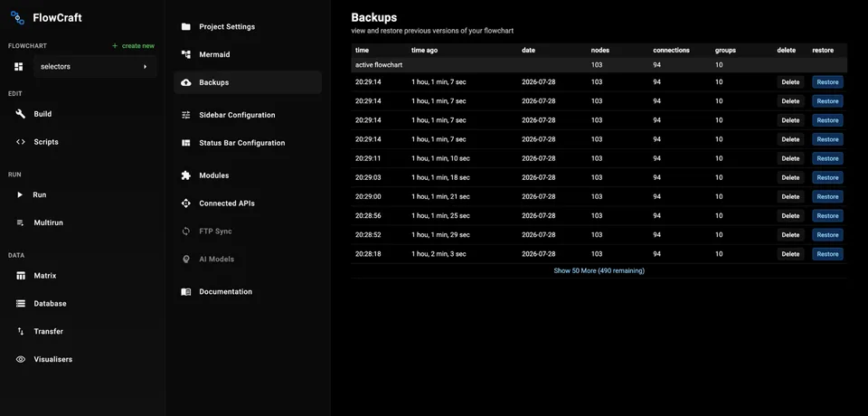The image size is (868, 416).
Task: Delete the 20:28:18 backup
Action: pos(790,254)
